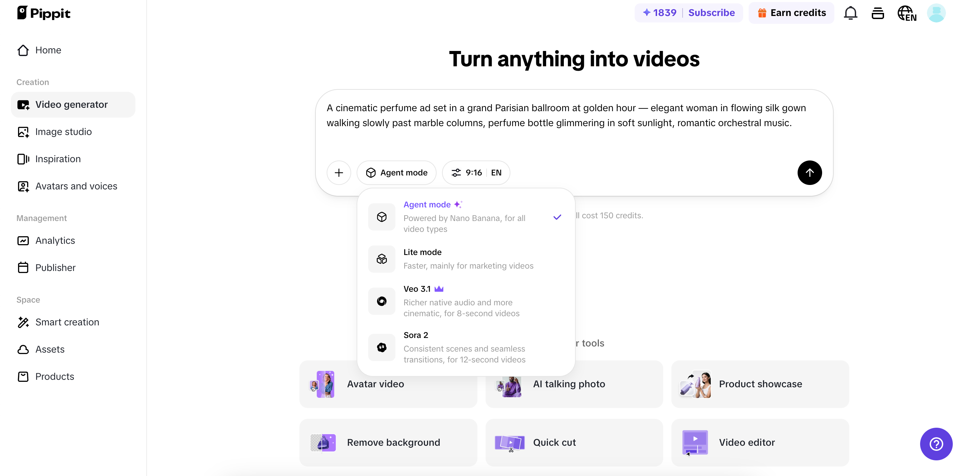The image size is (980, 476).
Task: Open Product showcase tool
Action: (x=760, y=384)
